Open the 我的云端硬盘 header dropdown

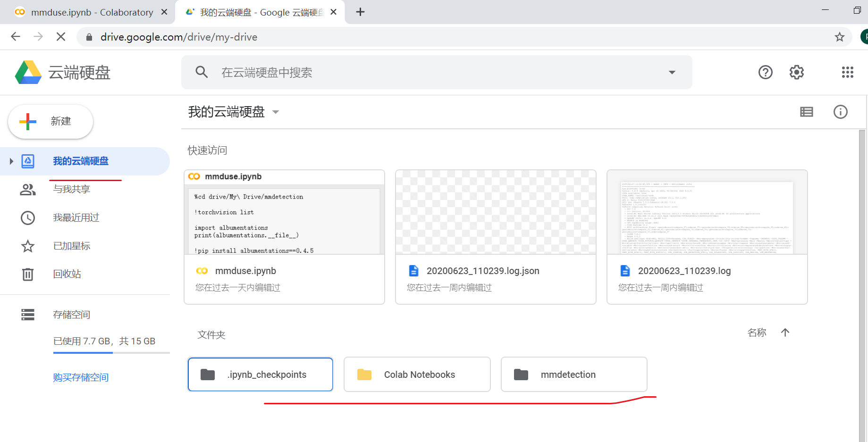pyautogui.click(x=276, y=112)
